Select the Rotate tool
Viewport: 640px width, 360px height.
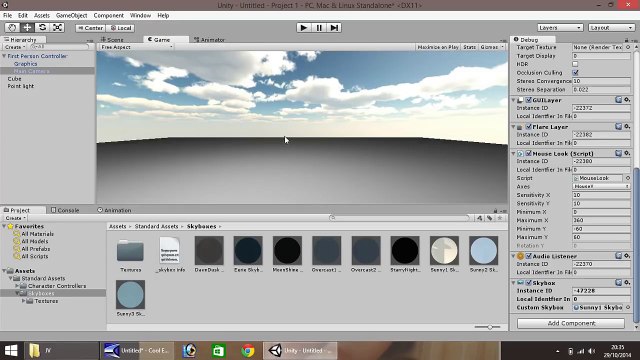[42, 27]
